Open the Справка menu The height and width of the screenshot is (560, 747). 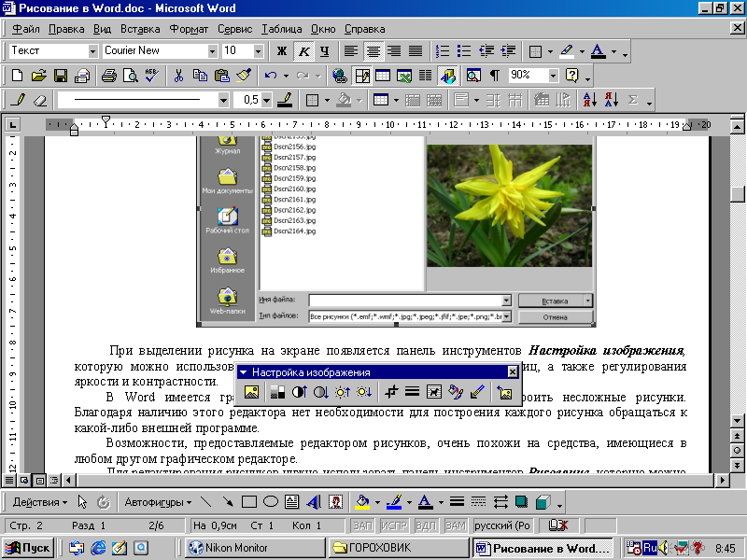point(364,29)
